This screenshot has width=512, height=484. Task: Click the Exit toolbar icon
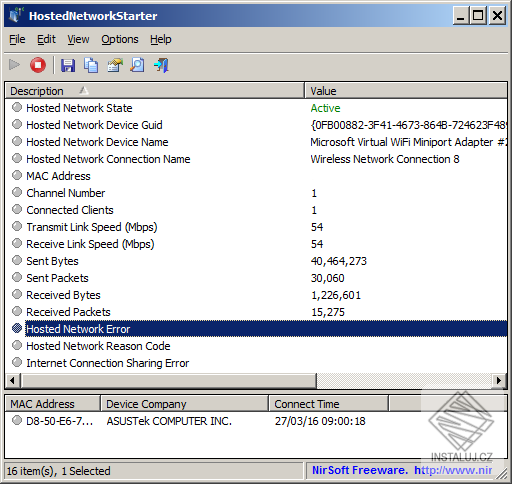(x=161, y=65)
